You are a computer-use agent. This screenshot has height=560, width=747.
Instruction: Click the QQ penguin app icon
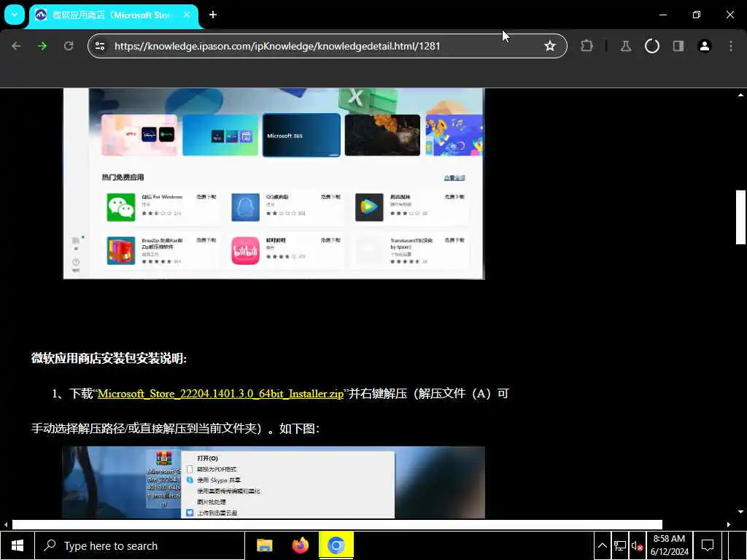coord(245,207)
